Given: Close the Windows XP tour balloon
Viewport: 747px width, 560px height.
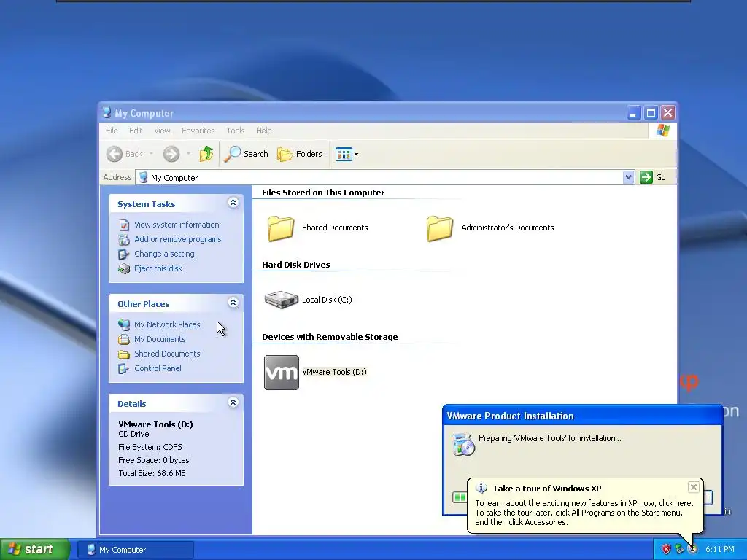Looking at the screenshot, I should (694, 486).
